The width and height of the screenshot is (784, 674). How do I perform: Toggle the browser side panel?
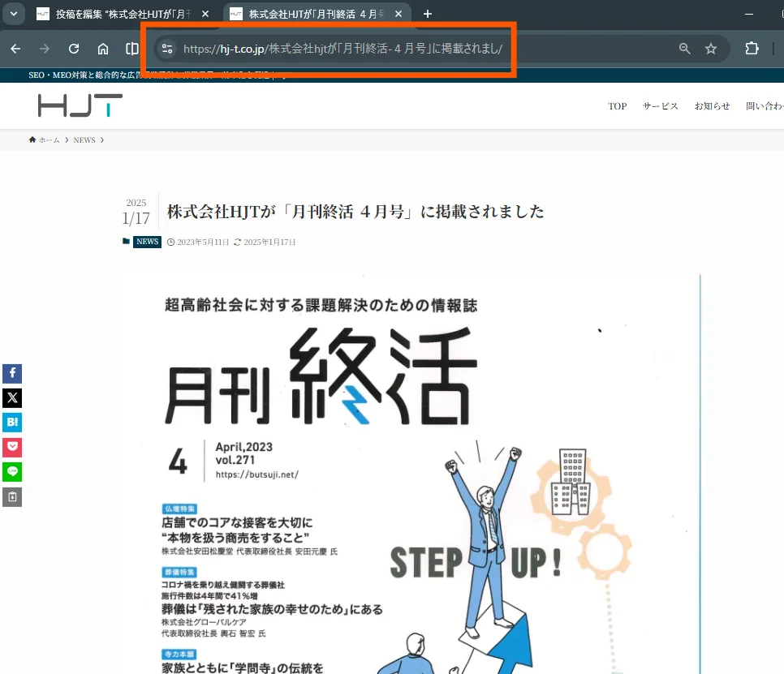click(132, 49)
